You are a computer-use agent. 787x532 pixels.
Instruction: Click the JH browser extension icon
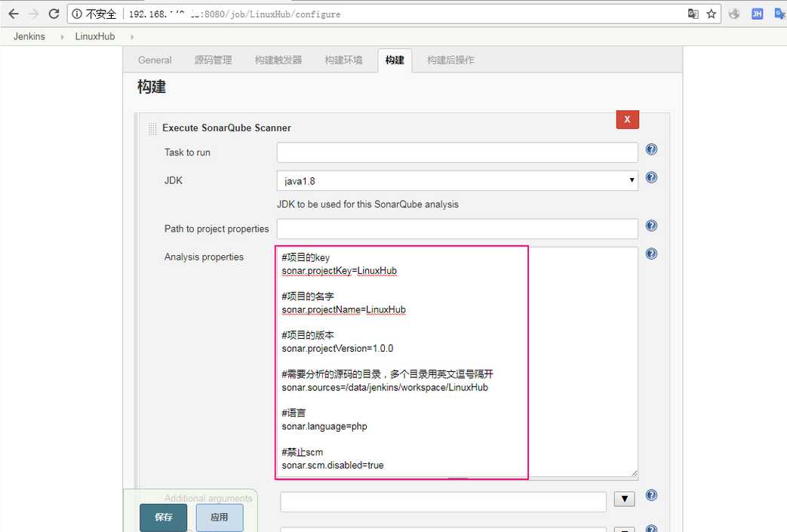(x=757, y=14)
